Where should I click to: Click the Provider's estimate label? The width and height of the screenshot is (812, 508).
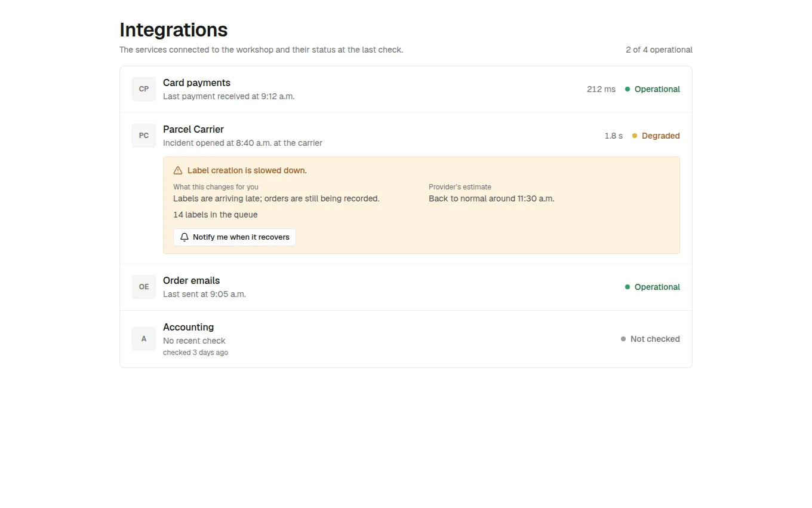(x=460, y=187)
